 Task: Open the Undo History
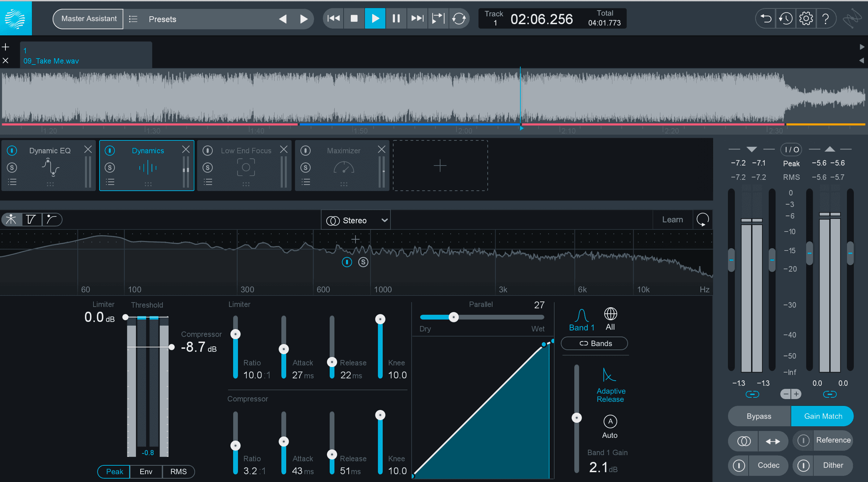tap(786, 18)
